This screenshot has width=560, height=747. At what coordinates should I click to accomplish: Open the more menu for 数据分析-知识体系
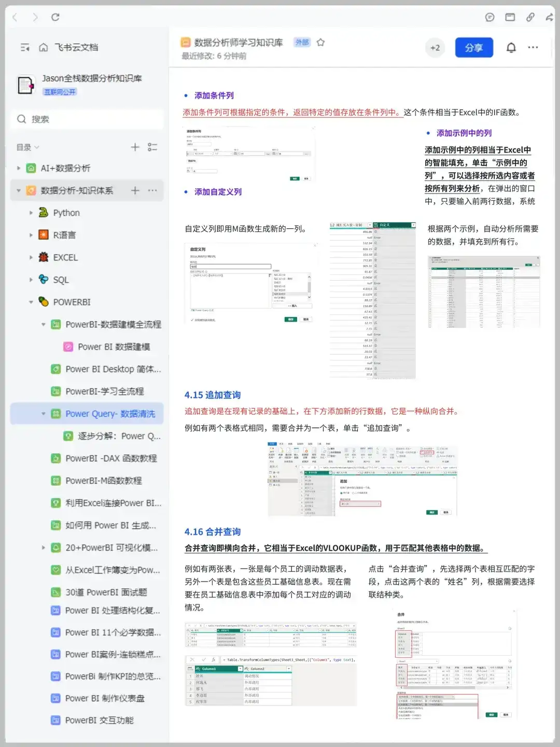(152, 190)
